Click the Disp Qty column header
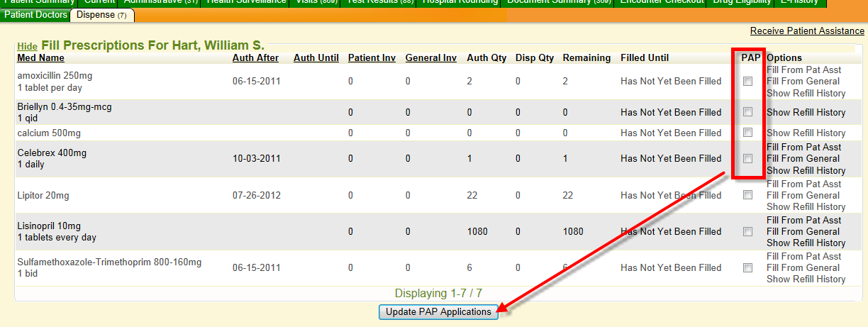The height and width of the screenshot is (327, 868). tap(535, 58)
